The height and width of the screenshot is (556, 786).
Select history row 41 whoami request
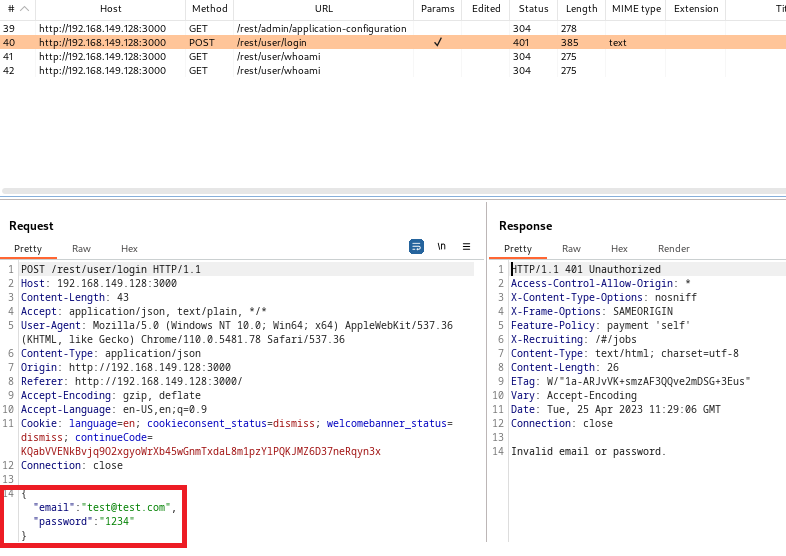point(393,57)
